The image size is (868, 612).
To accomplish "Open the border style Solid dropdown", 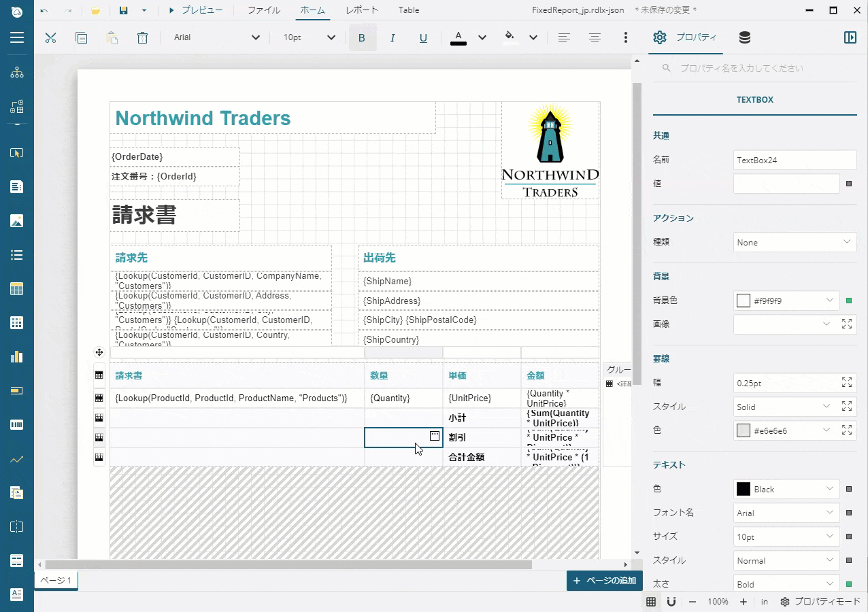I will pyautogui.click(x=784, y=407).
